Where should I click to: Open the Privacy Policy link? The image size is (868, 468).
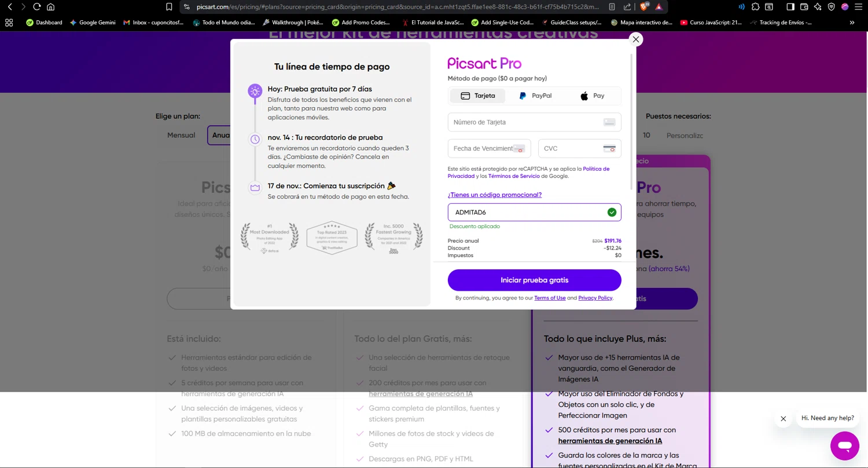(595, 298)
